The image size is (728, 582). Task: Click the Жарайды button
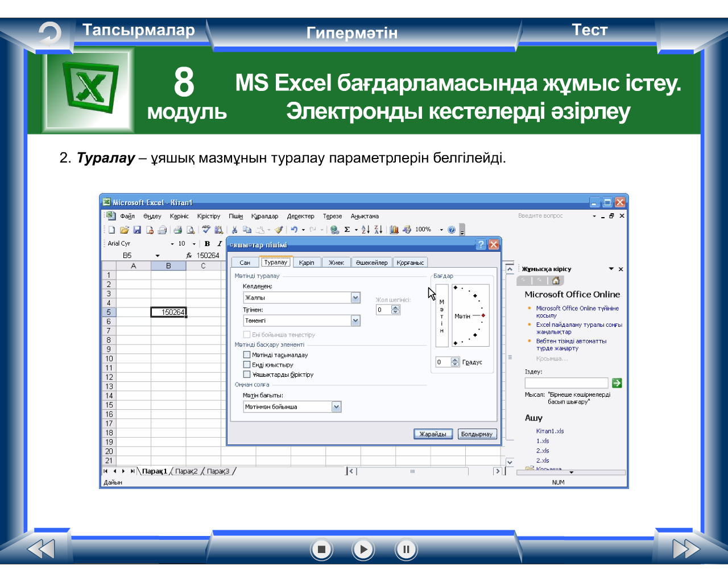tap(433, 434)
